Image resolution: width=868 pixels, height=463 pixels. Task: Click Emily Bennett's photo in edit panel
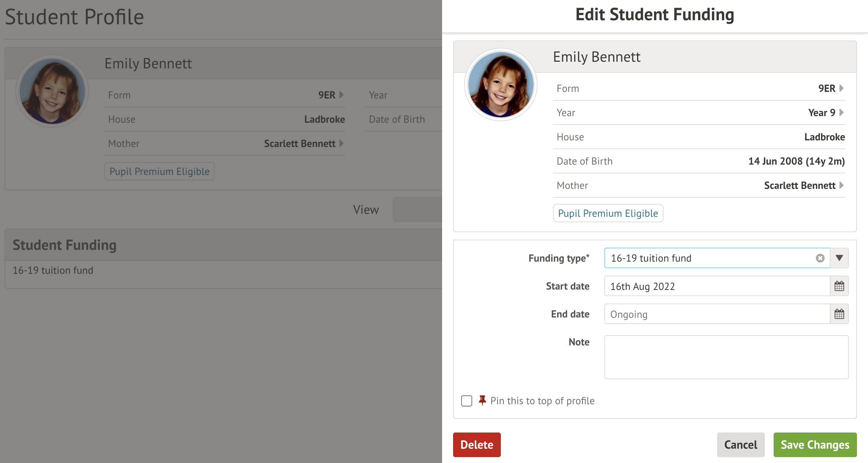tap(500, 85)
